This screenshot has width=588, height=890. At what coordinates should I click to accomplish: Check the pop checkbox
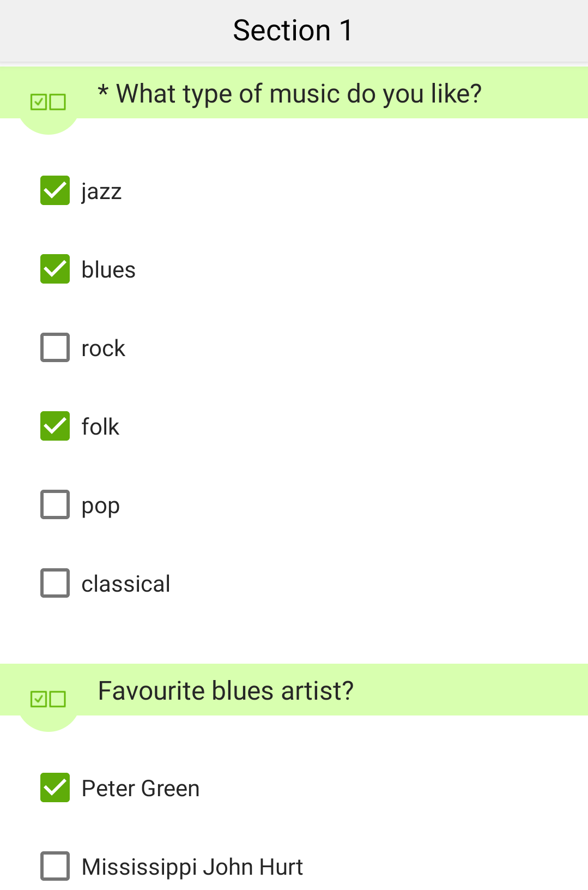(55, 504)
